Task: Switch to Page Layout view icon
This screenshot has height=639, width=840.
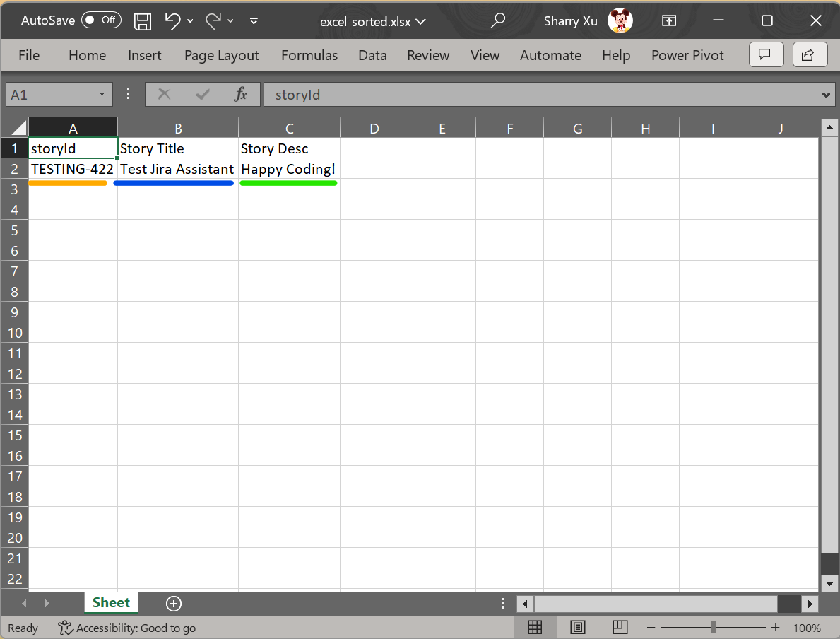Action: 577,627
